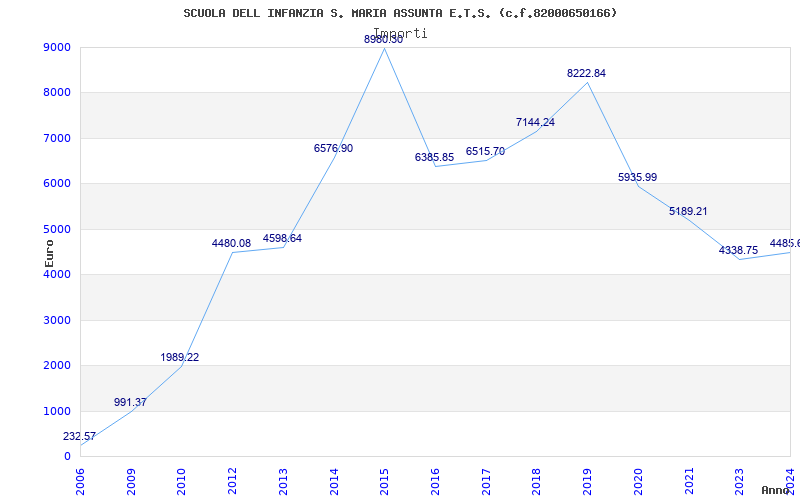Viewport: 800px width, 500px height.
Task: Click the 5935.99 data label
Action: [637, 178]
